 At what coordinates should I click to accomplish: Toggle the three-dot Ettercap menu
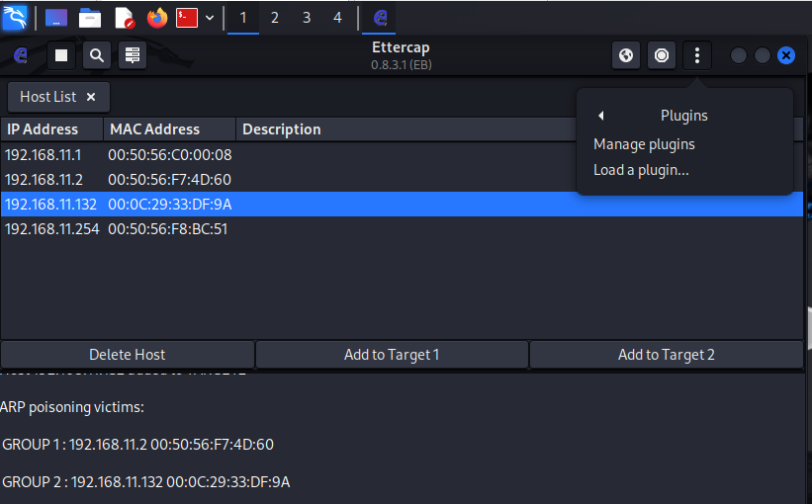coord(697,55)
